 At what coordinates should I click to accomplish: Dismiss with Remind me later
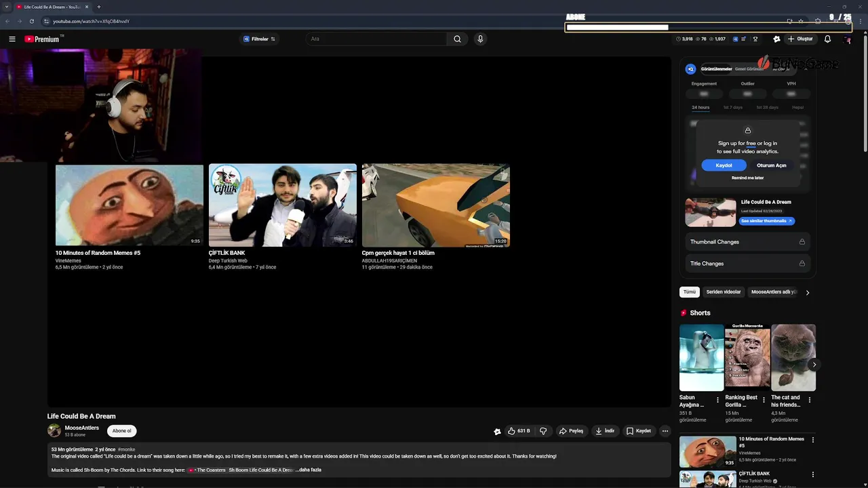(747, 178)
